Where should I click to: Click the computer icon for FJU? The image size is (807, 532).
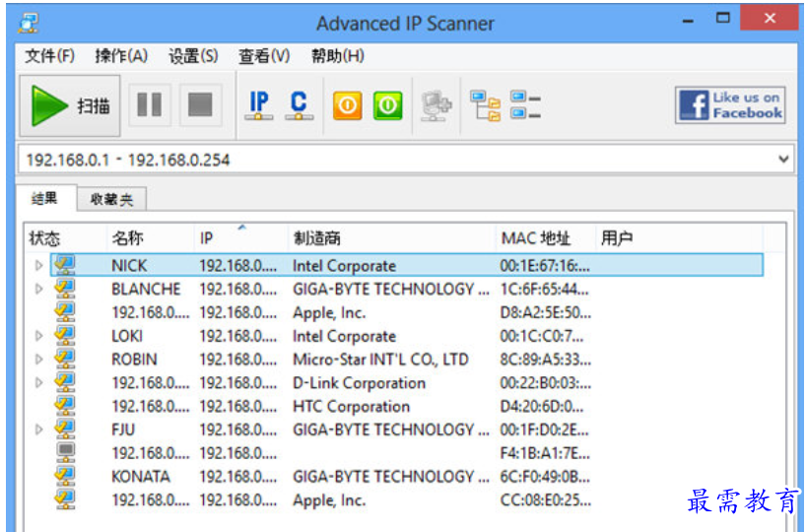(65, 430)
